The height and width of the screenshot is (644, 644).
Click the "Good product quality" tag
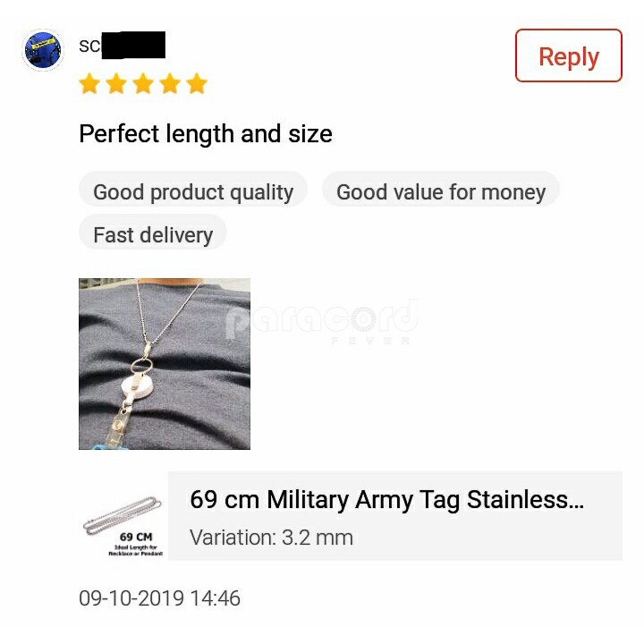pyautogui.click(x=193, y=191)
